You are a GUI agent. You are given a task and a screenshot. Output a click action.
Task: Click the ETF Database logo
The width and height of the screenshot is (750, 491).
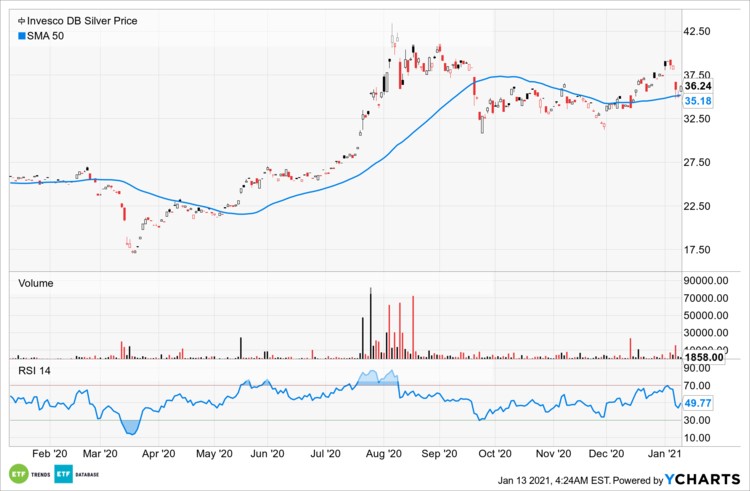(x=64, y=474)
